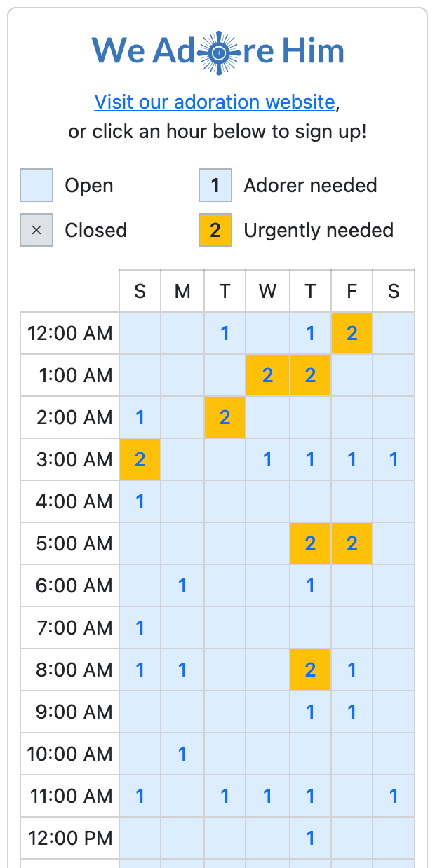Sign up for Thursday 5:00 AM

pos(310,543)
